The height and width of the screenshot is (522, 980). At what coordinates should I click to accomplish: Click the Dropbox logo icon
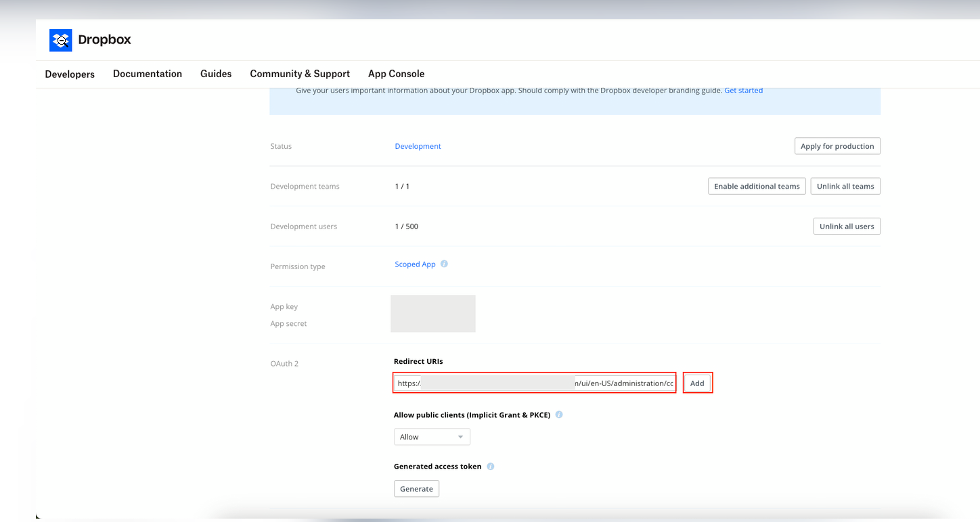click(x=60, y=41)
